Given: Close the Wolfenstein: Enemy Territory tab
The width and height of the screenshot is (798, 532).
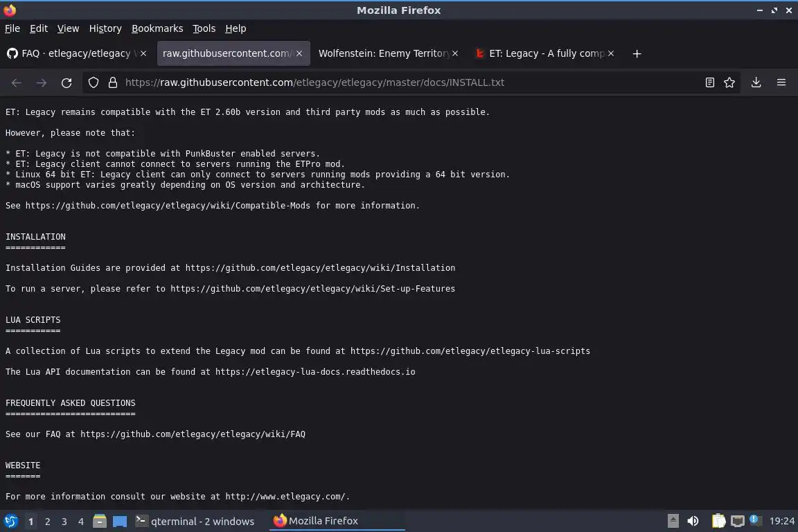Looking at the screenshot, I should pos(455,53).
